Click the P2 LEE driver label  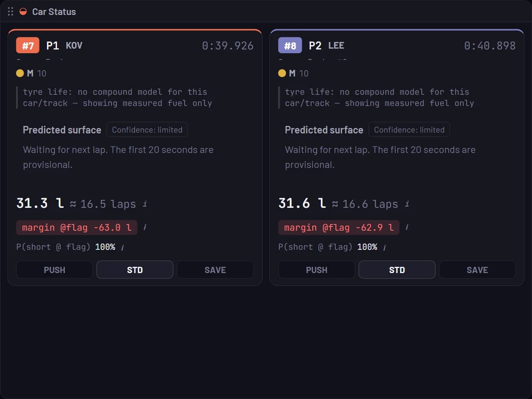327,45
